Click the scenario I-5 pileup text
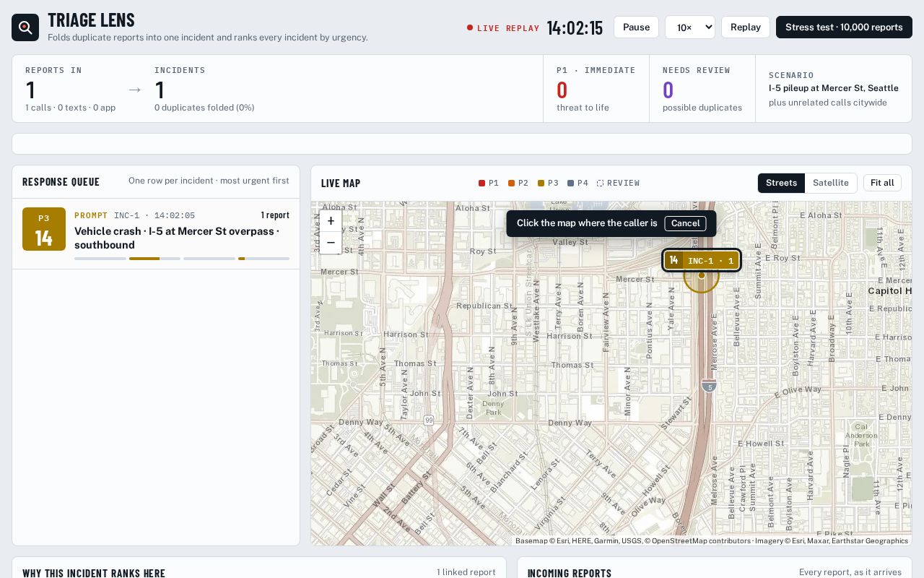Viewport: 924px width, 578px height. coord(834,88)
